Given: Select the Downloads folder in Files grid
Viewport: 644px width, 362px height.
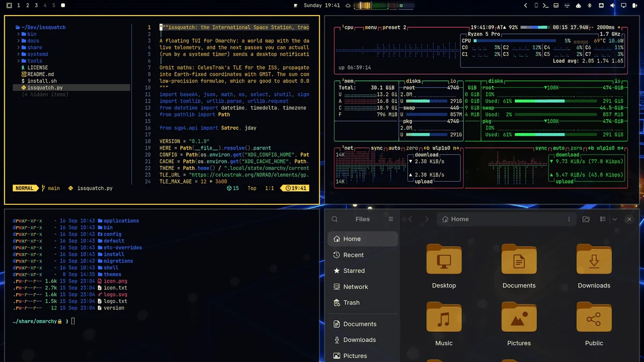Looking at the screenshot, I should coord(594,259).
